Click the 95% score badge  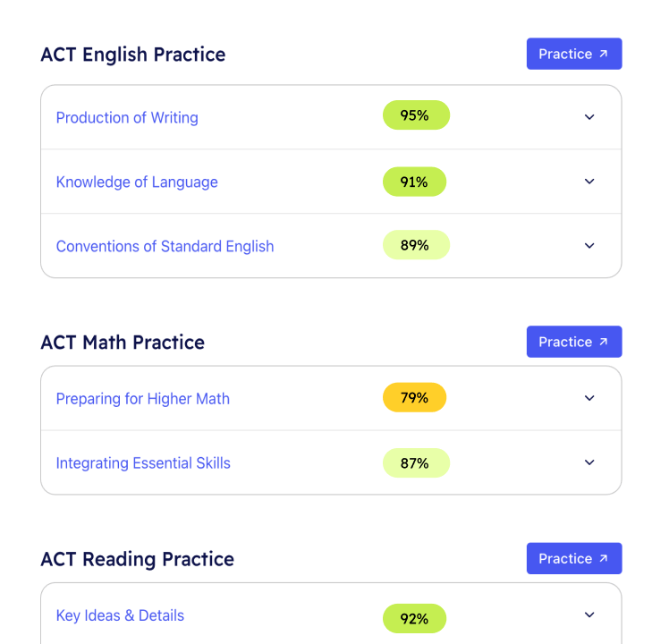point(415,115)
